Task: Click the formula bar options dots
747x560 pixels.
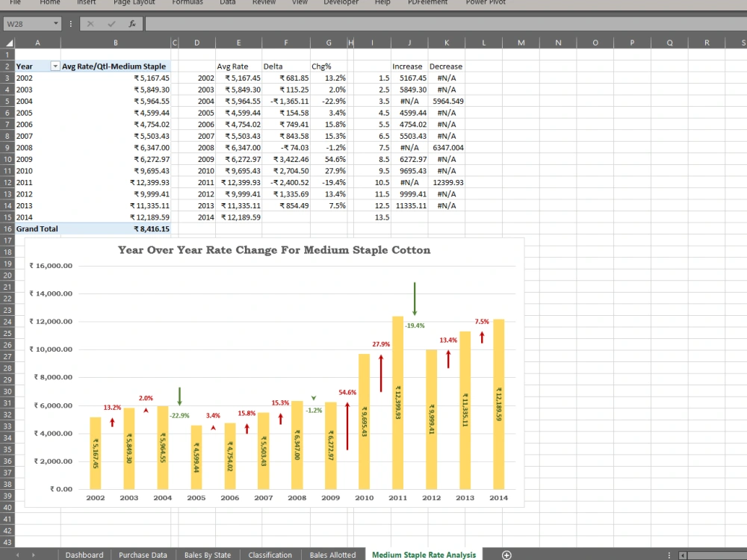Action: (x=70, y=23)
